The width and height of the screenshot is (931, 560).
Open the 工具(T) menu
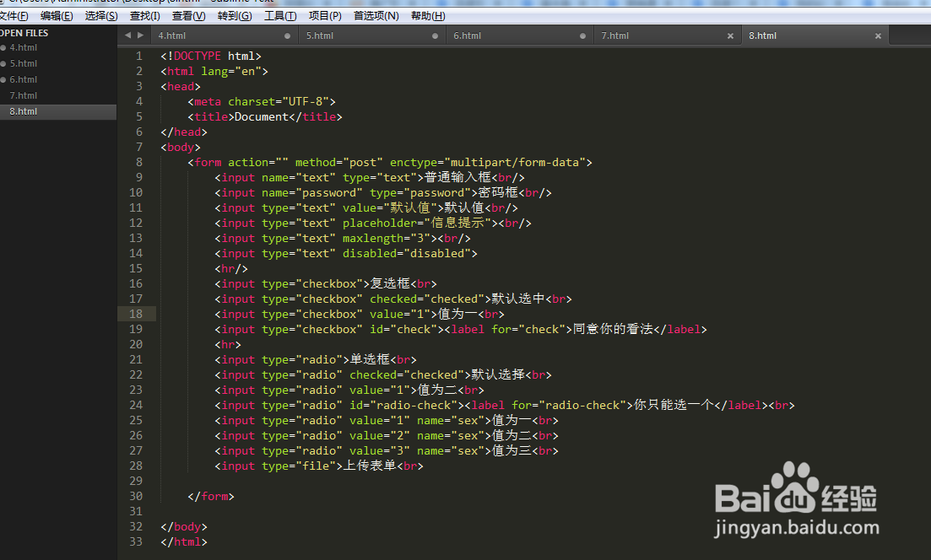(280, 15)
